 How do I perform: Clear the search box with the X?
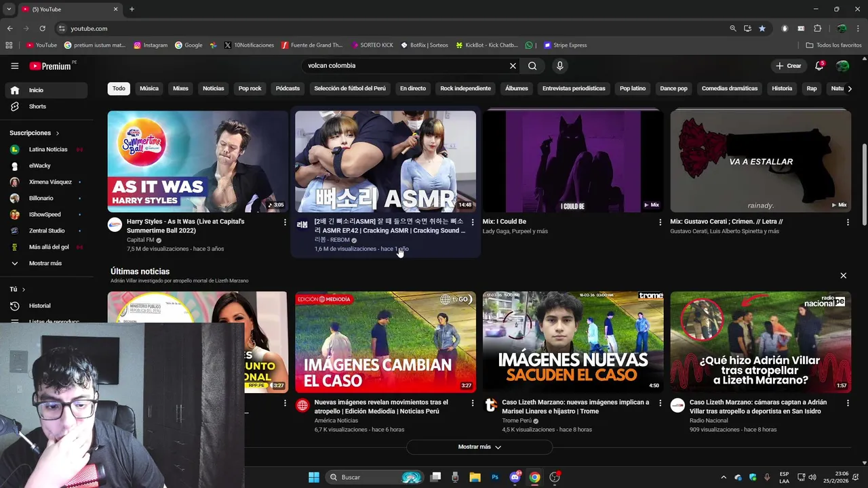(x=513, y=66)
